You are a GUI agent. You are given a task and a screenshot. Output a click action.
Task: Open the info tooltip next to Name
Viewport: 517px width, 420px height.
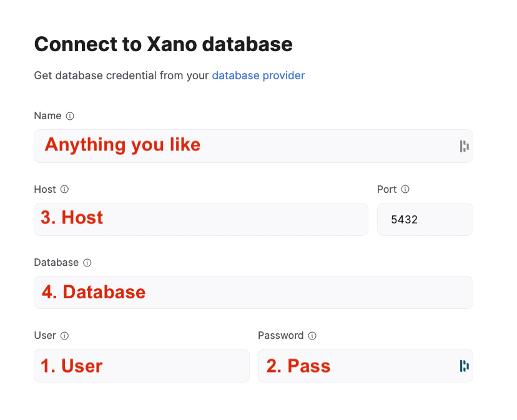point(70,115)
